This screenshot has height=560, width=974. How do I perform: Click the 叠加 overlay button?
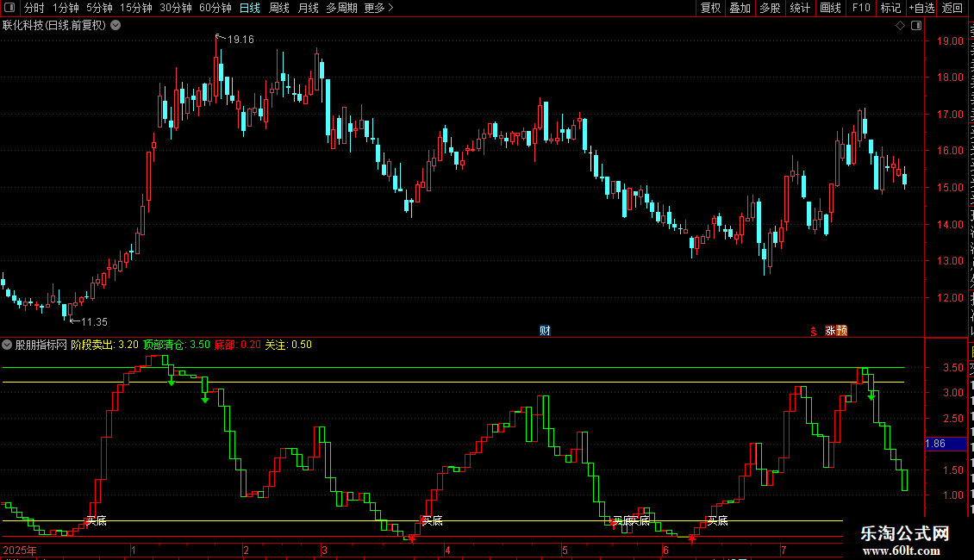pyautogui.click(x=740, y=8)
